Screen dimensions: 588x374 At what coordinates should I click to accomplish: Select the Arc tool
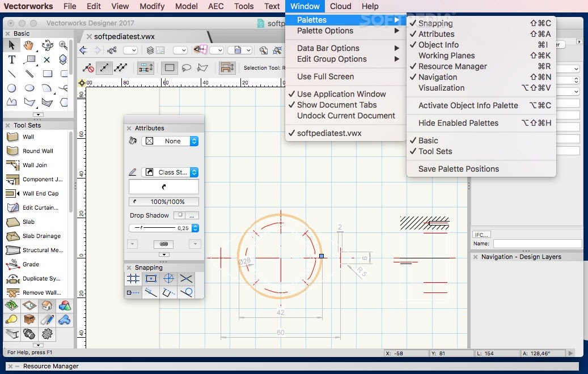tap(47, 88)
